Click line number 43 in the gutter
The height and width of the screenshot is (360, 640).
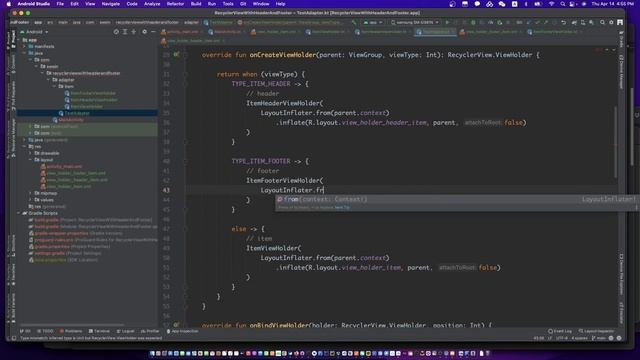[x=166, y=190]
